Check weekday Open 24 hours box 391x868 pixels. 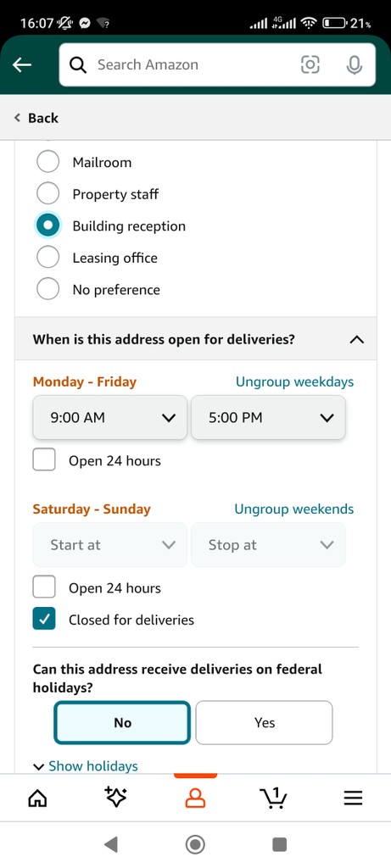(x=44, y=460)
